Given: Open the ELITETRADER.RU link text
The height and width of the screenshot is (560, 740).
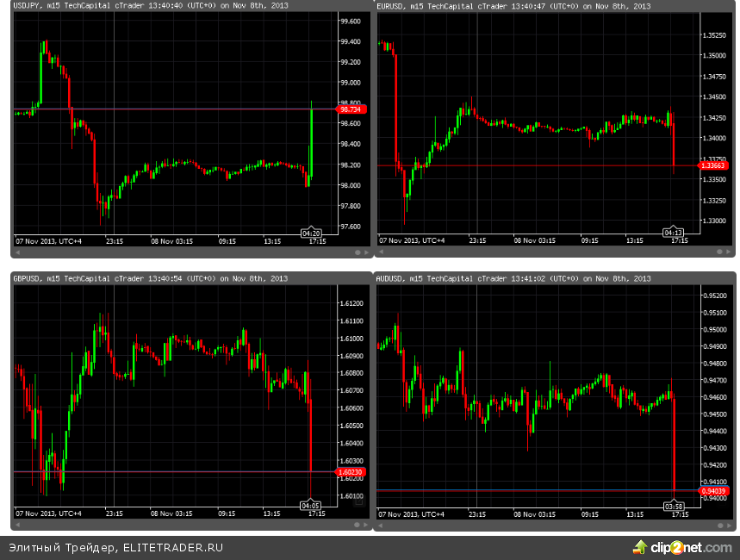Looking at the screenshot, I should coord(173,547).
